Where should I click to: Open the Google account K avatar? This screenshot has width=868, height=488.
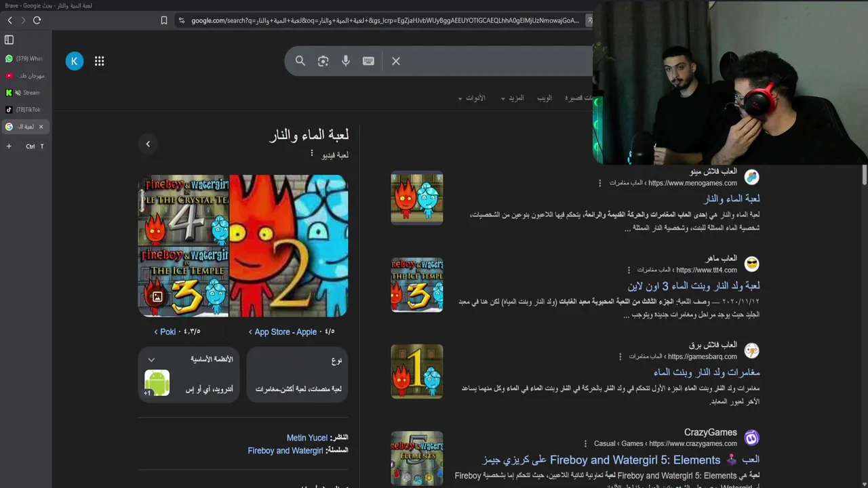coord(75,61)
